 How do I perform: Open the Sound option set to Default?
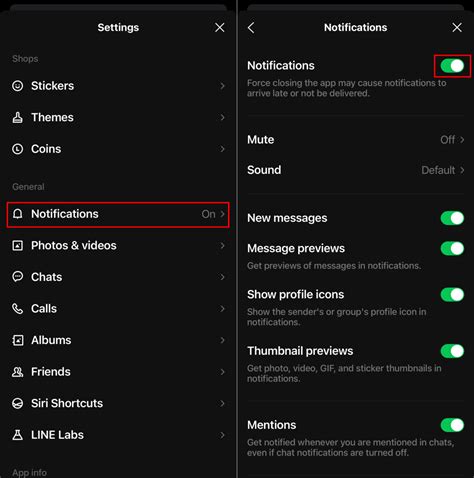point(355,170)
